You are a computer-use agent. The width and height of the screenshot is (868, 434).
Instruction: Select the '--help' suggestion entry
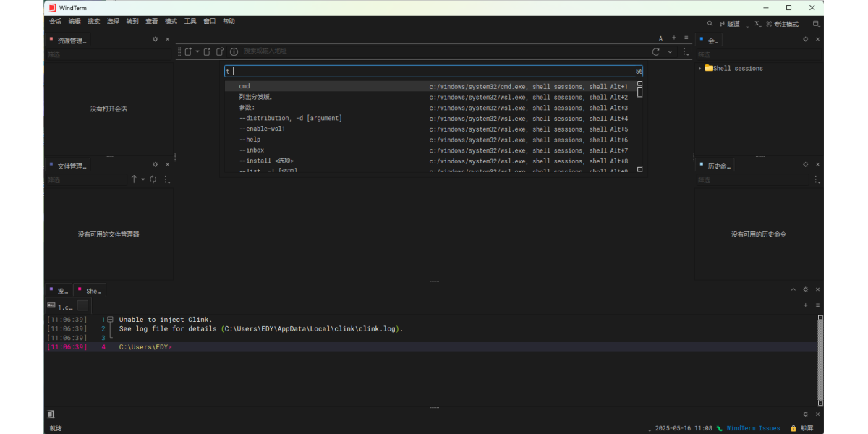pos(430,140)
